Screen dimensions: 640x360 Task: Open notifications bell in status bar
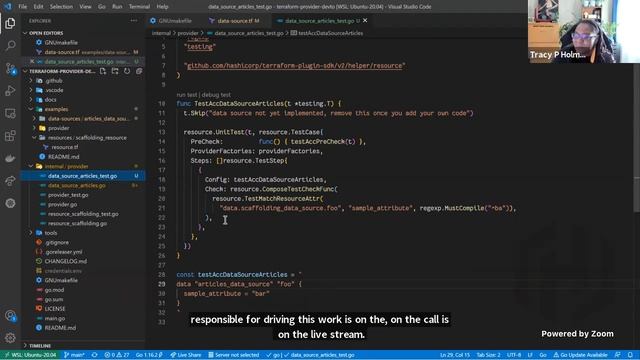coord(630,355)
